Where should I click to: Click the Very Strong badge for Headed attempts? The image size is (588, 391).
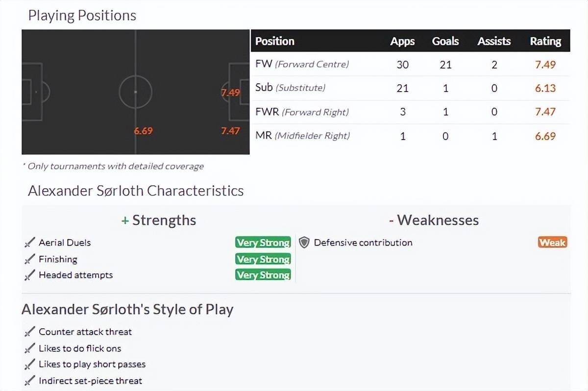pyautogui.click(x=263, y=275)
